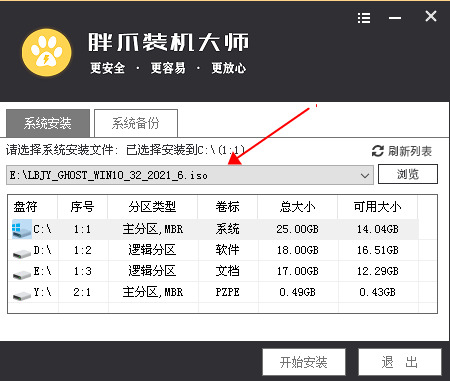Click the 分区类型 column header
Viewport: 450px width, 381px height.
(x=152, y=207)
